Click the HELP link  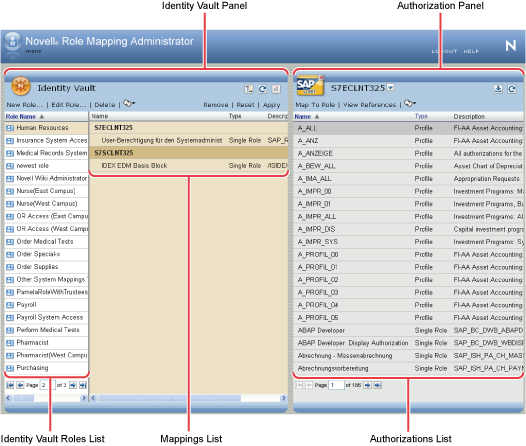[471, 51]
